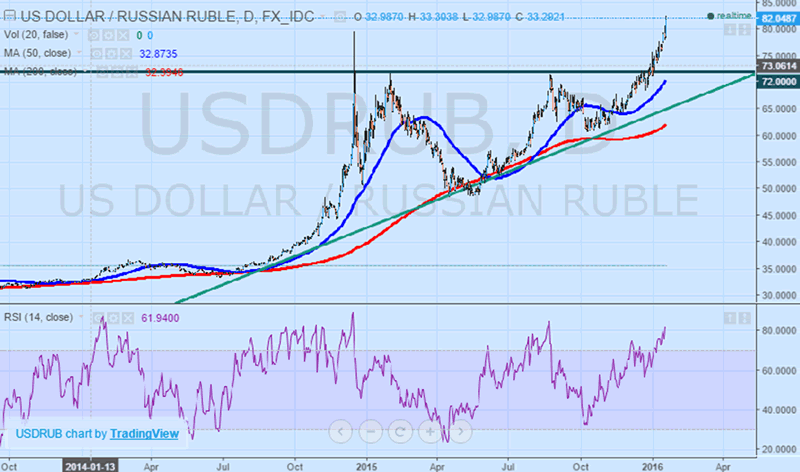This screenshot has height=472, width=800.
Task: Click the Open price value 32.9870
Action: pyautogui.click(x=384, y=17)
